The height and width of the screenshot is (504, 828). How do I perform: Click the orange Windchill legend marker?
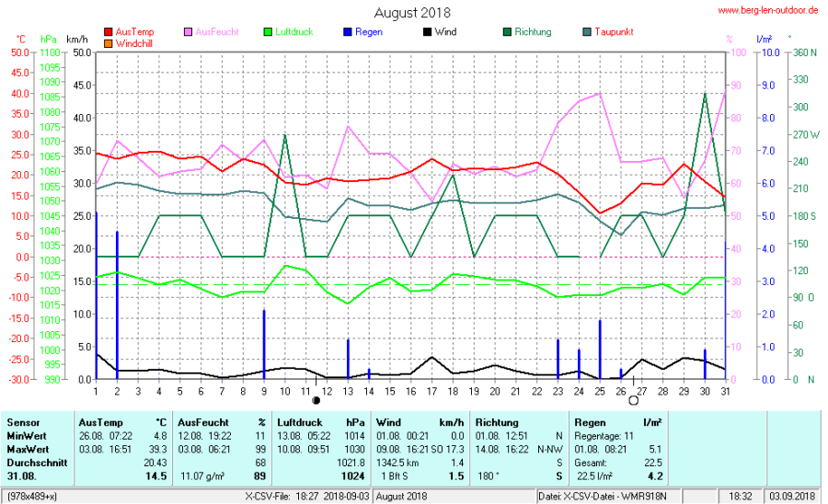pos(109,43)
